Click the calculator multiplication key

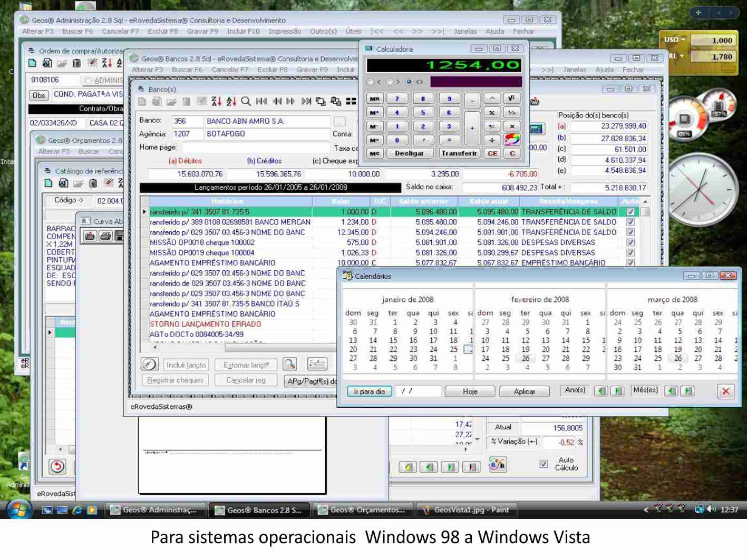[512, 126]
